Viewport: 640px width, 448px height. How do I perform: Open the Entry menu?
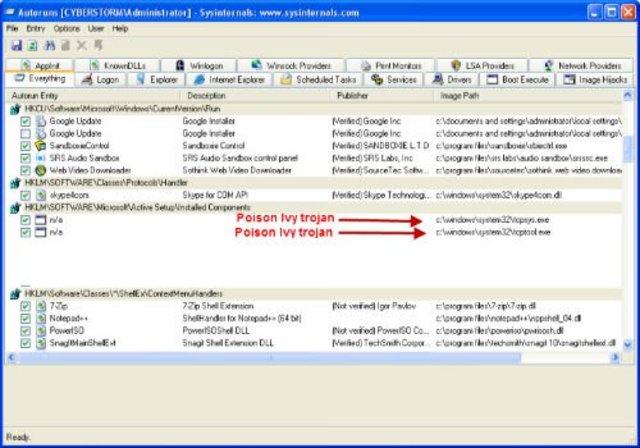[36, 29]
